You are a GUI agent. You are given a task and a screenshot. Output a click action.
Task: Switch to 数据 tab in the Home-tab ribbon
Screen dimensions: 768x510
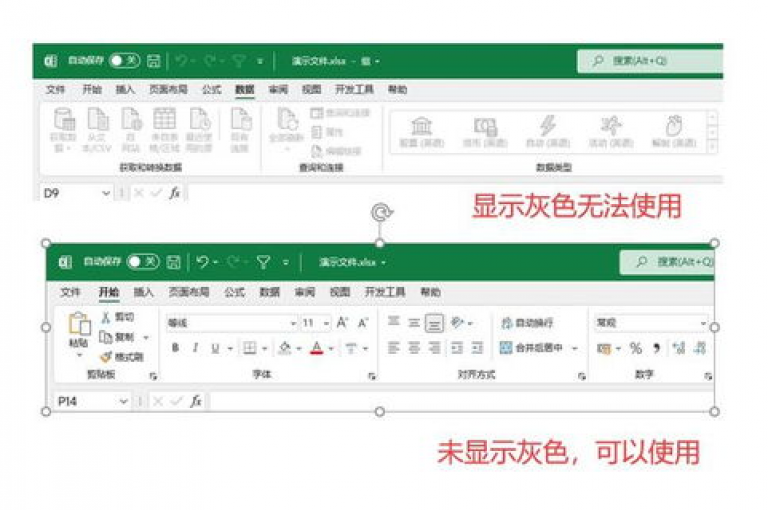pos(269,292)
